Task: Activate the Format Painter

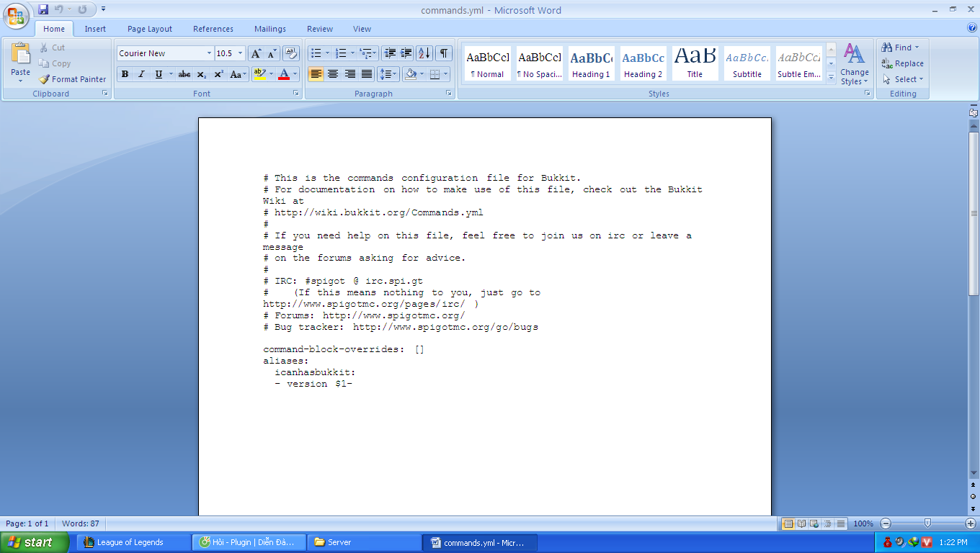Action: (72, 79)
